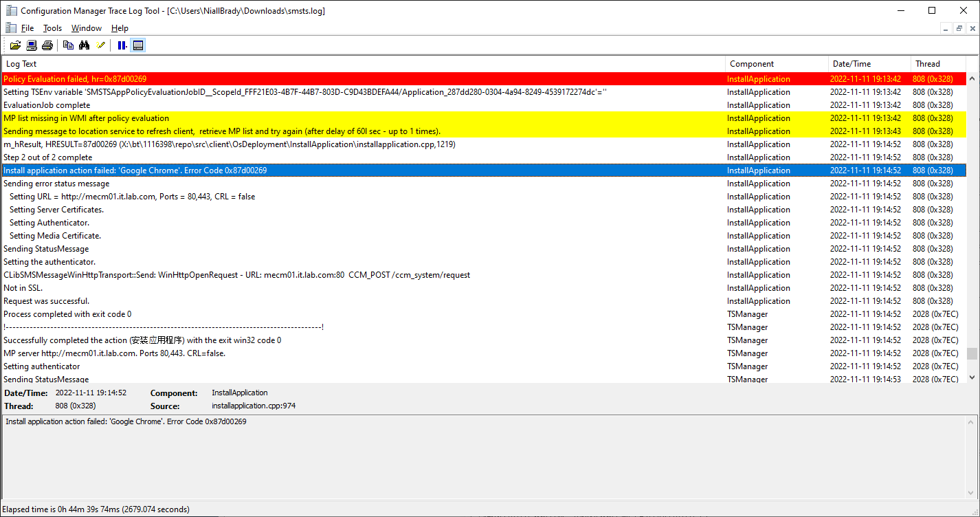Toggle the Pause toolbar button

(122, 45)
